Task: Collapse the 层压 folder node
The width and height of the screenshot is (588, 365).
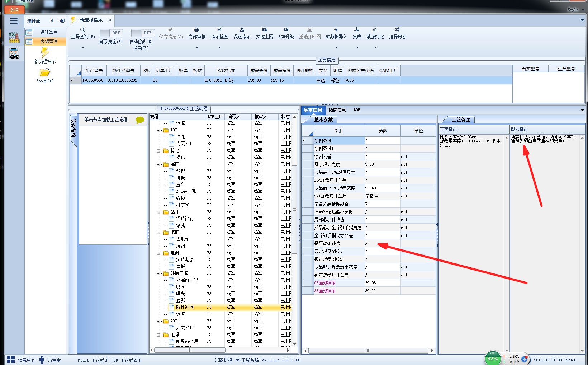Action: point(158,164)
